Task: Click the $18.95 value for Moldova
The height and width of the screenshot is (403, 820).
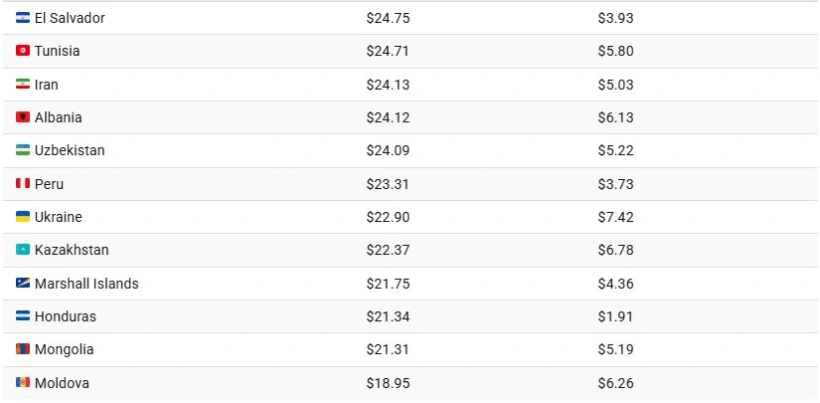Action: tap(387, 383)
